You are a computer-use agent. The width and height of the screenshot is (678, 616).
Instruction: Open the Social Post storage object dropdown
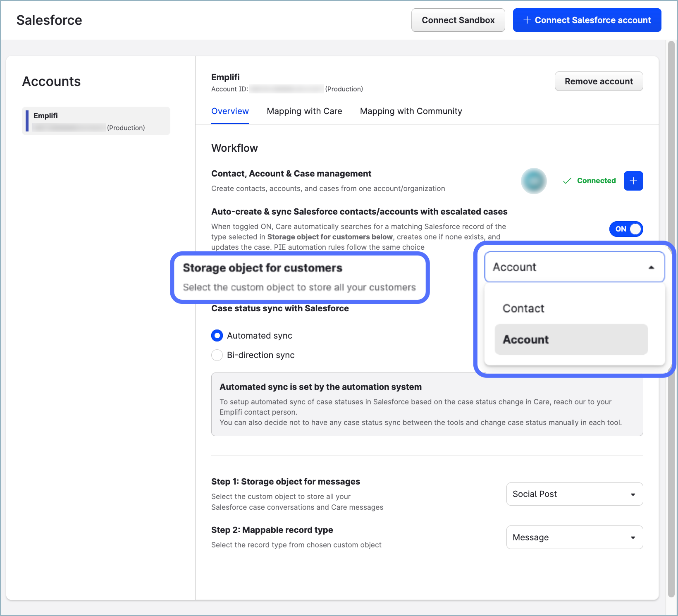574,494
